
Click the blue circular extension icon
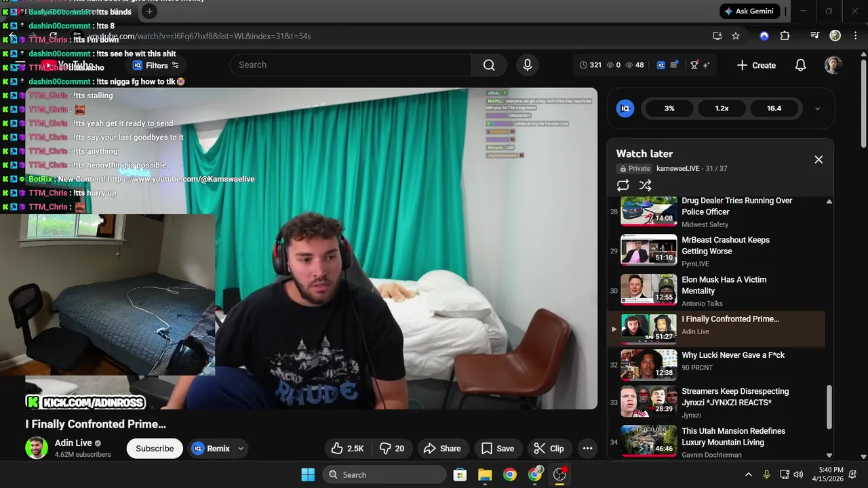(764, 36)
